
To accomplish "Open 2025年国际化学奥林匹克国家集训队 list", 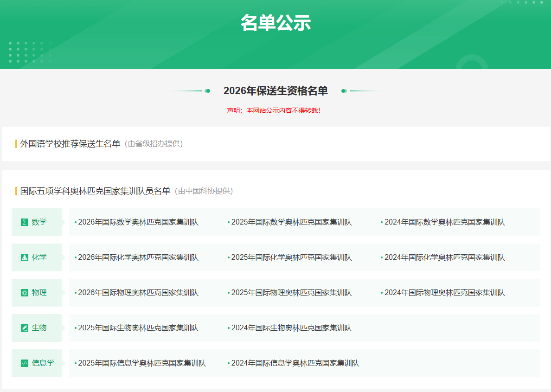I will coord(291,257).
